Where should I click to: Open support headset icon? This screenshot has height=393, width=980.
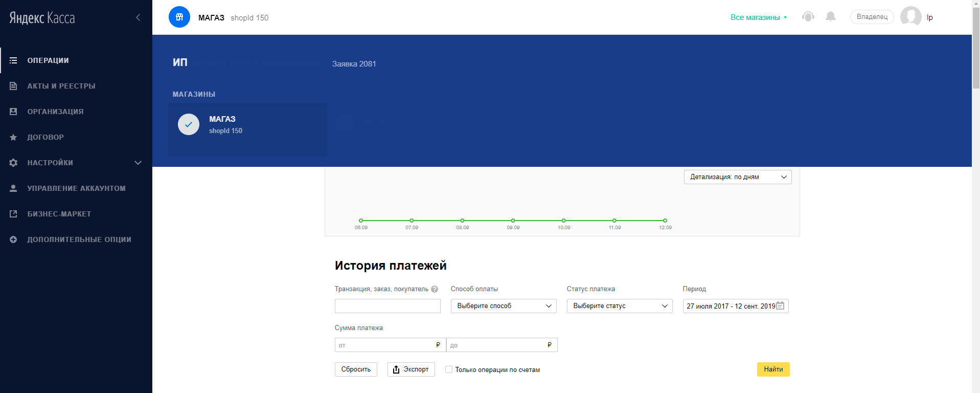808,17
